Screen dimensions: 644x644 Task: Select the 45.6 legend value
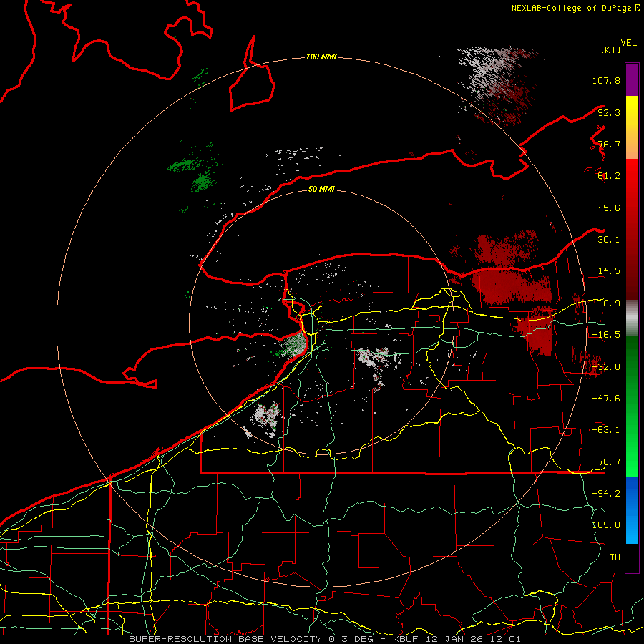[x=609, y=208]
